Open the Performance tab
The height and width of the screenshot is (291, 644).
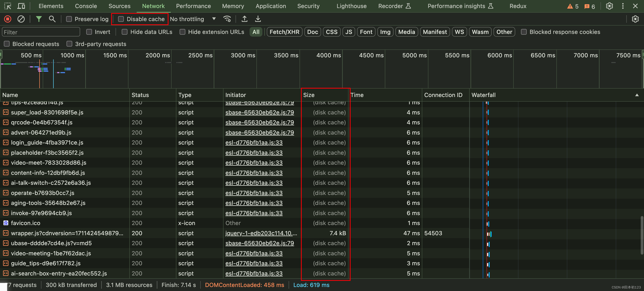[x=194, y=6]
